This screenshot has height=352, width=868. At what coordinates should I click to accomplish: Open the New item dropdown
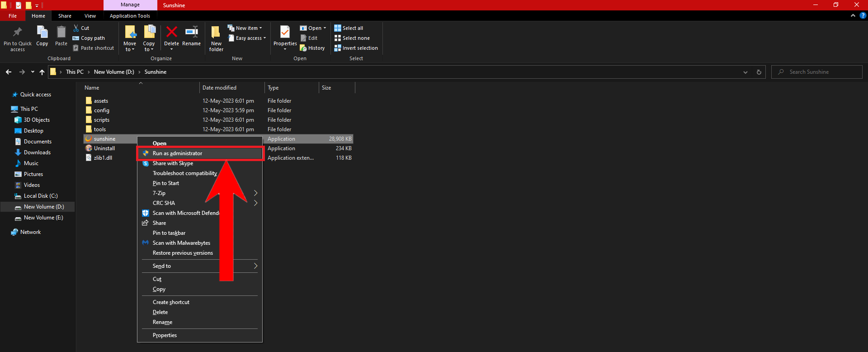pos(245,28)
